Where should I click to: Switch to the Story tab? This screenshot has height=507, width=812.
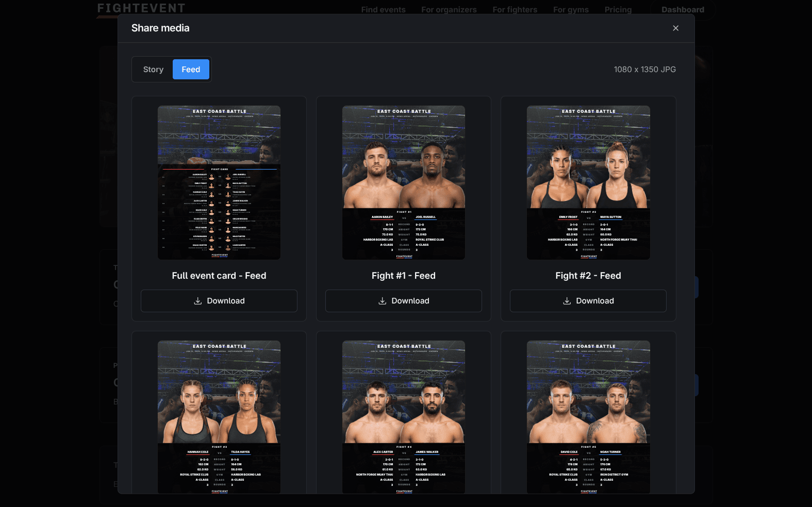point(153,70)
